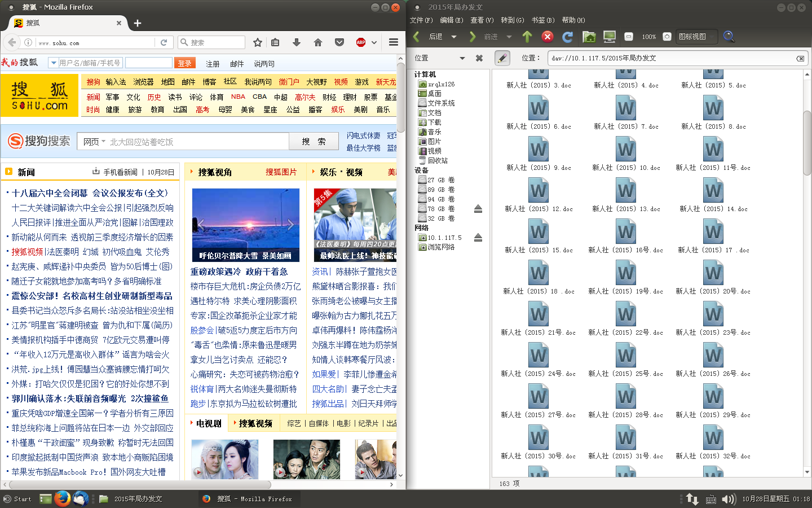Click the orange 登录 login button
The width and height of the screenshot is (812, 508).
point(185,63)
